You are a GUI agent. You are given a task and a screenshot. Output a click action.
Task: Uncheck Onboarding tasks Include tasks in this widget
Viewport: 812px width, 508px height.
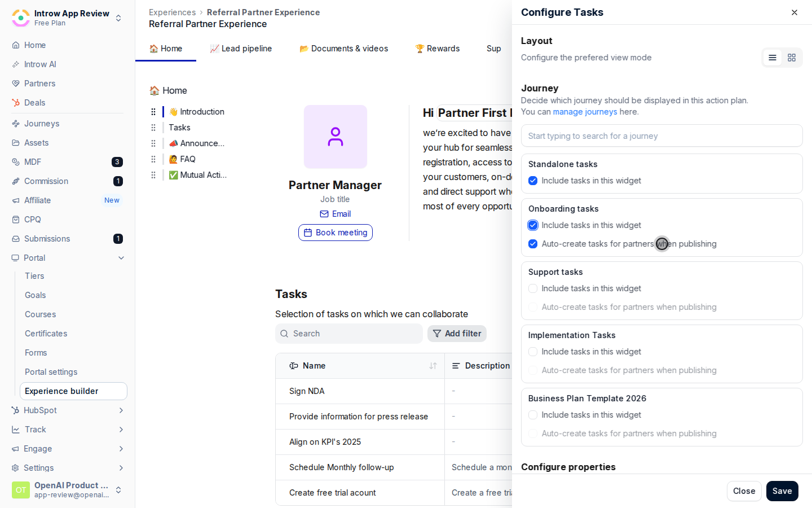coord(533,225)
